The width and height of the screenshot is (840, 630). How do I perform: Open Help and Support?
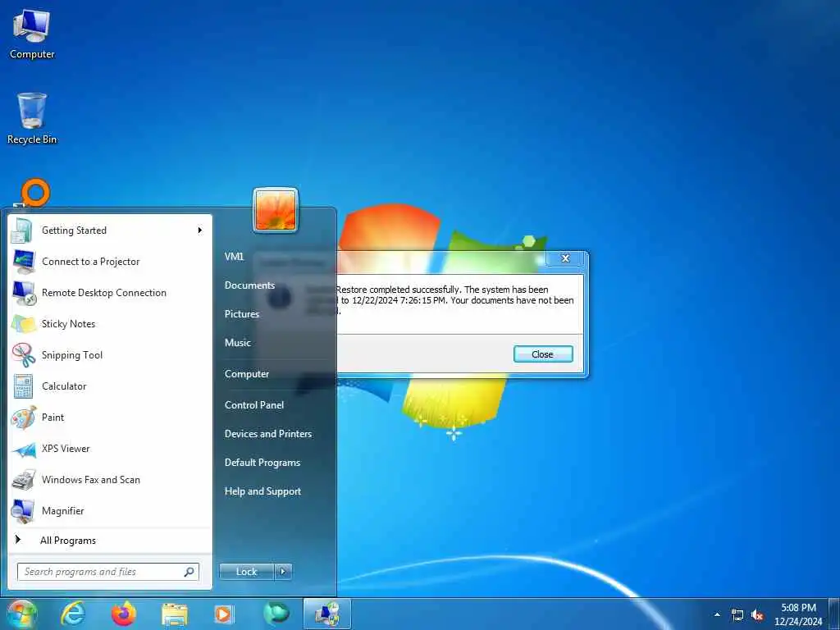point(262,491)
